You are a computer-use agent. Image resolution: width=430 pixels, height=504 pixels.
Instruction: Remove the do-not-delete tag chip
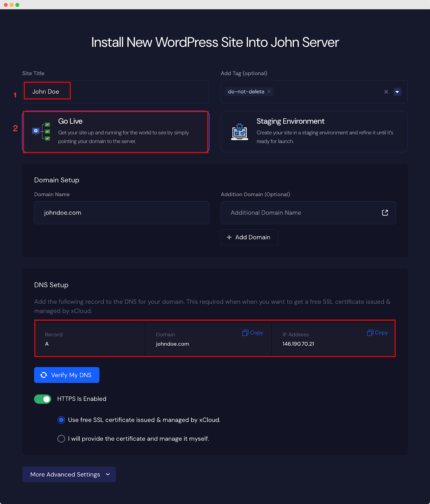269,92
